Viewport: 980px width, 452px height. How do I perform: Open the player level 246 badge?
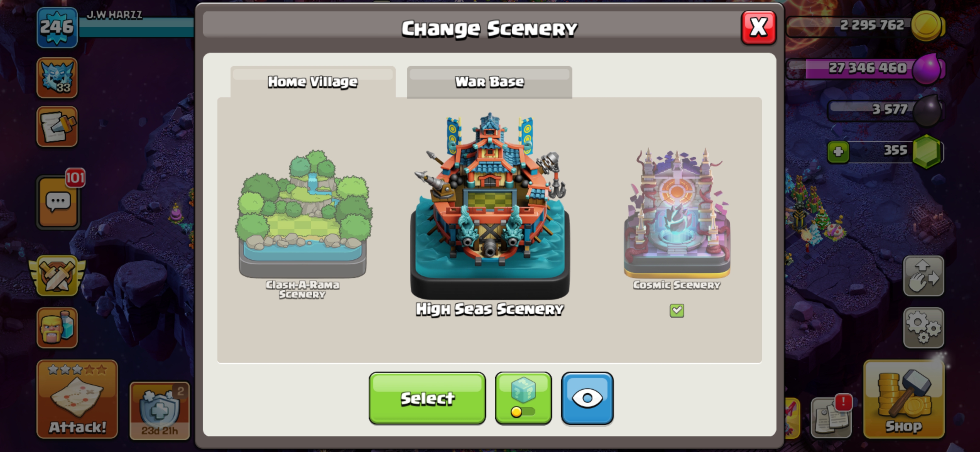(x=57, y=27)
